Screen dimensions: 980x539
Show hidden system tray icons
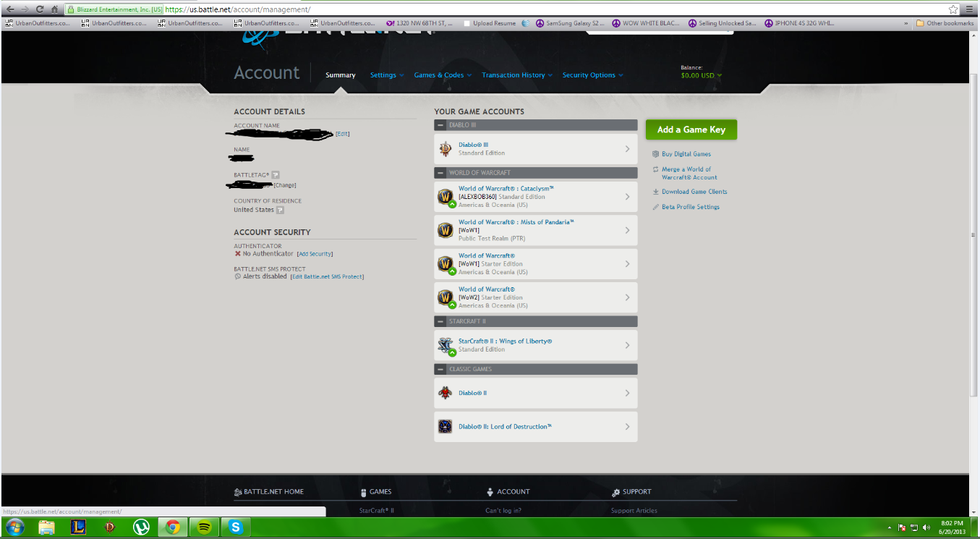[888, 527]
